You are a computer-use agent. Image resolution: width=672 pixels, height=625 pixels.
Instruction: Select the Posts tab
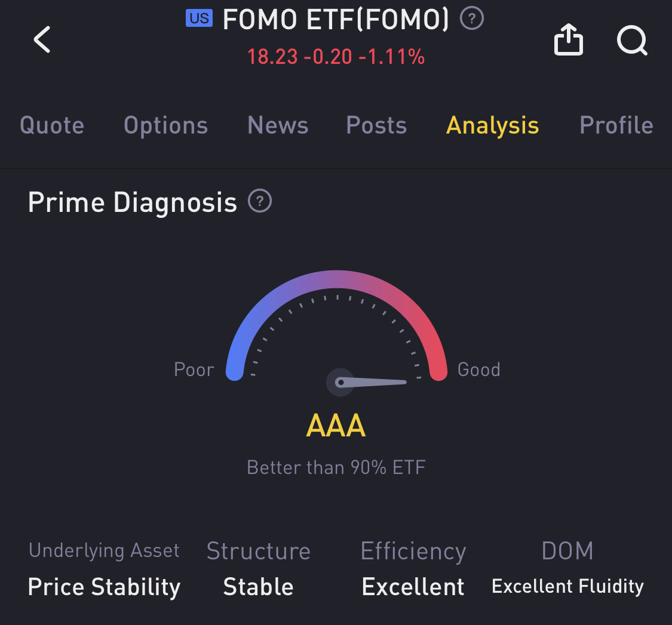[376, 125]
